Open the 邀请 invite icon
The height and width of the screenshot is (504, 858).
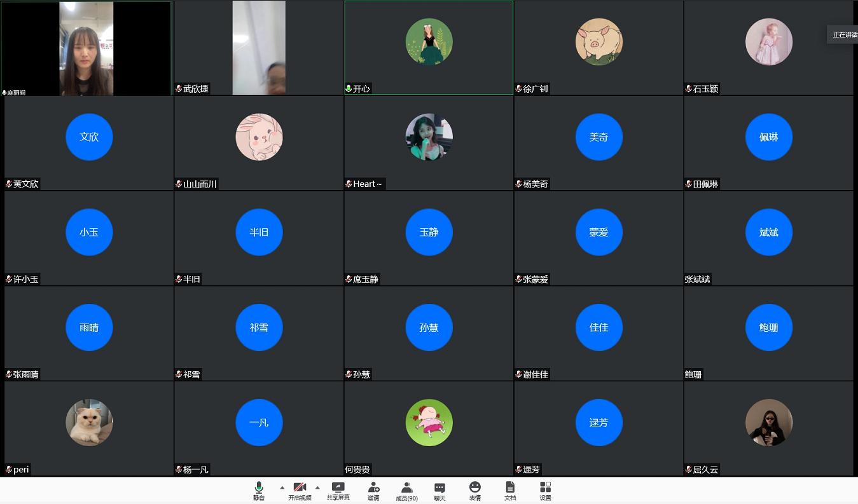click(x=373, y=490)
